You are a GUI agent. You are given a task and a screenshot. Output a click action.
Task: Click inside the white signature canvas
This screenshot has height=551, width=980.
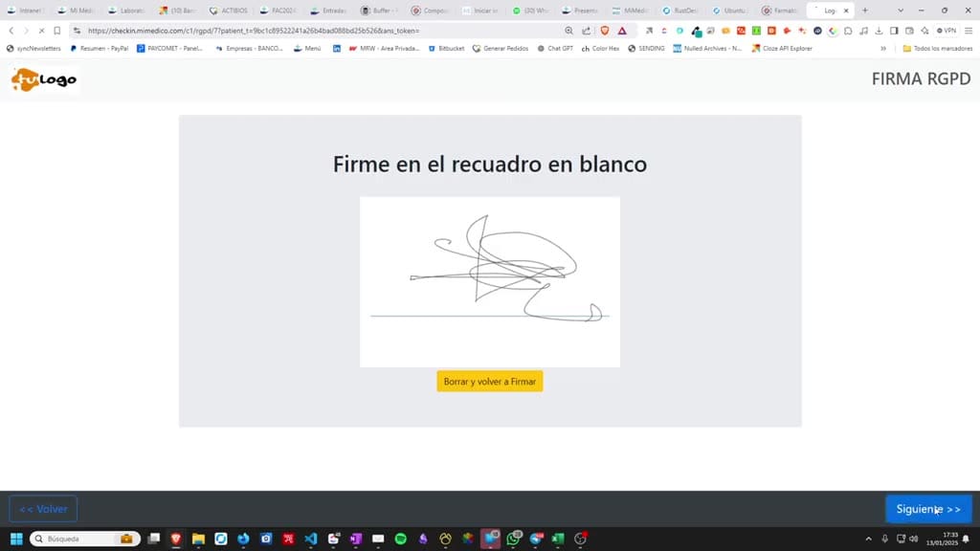pyautogui.click(x=489, y=282)
